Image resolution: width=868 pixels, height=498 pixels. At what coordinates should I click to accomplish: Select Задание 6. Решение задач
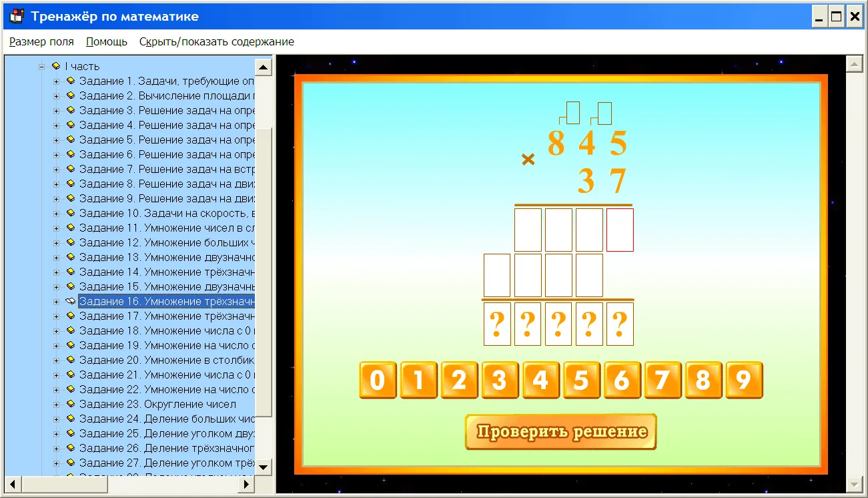pos(167,155)
